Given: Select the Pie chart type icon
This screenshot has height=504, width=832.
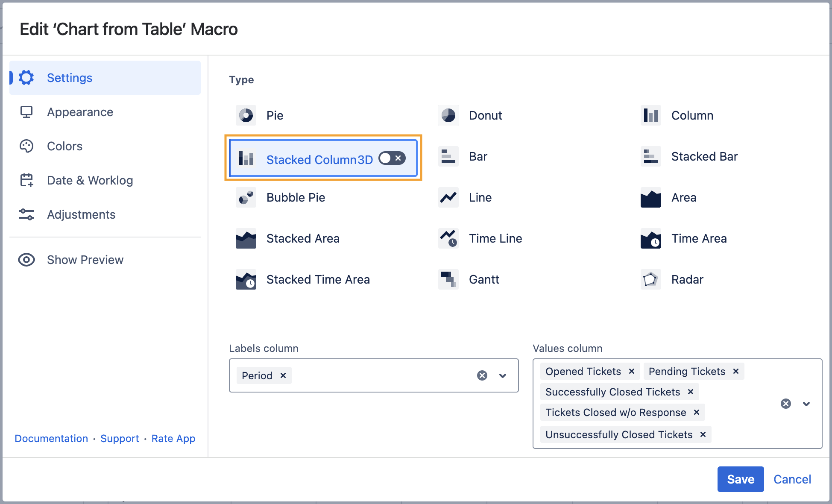Looking at the screenshot, I should (x=246, y=115).
